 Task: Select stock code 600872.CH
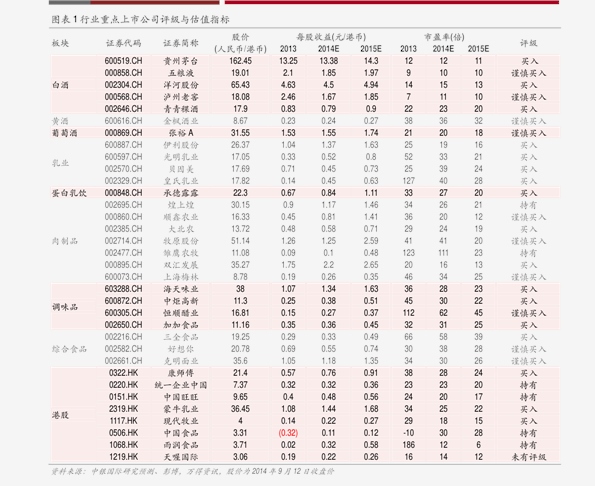coord(123,301)
